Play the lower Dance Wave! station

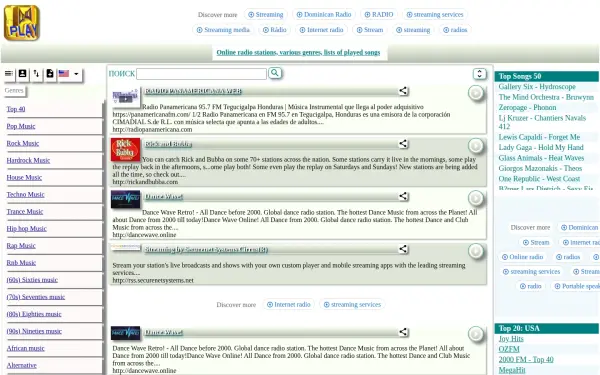pos(476,334)
